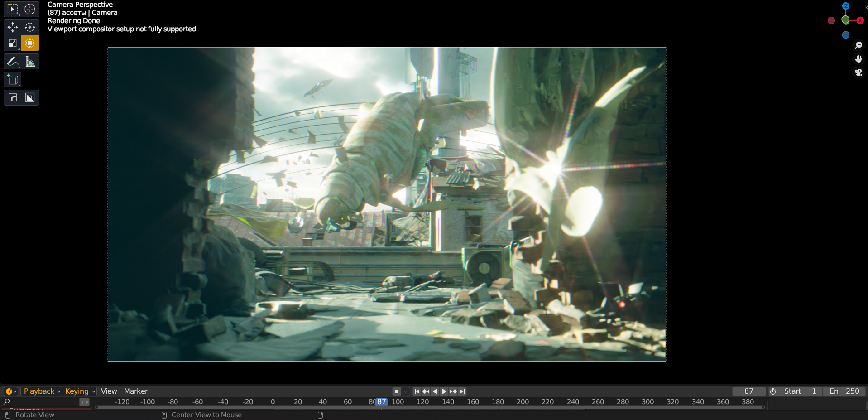Pick the Rotate tool

click(30, 27)
